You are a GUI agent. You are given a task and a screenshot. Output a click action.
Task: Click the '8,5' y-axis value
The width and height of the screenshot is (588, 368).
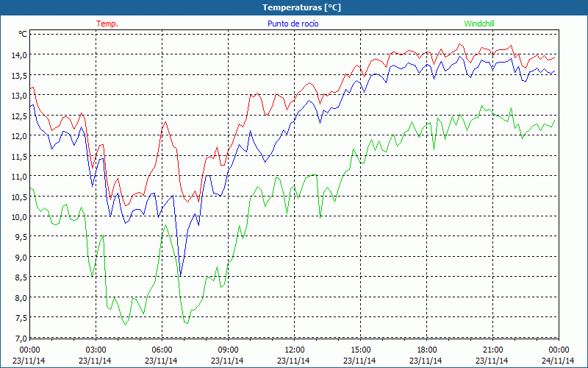click(x=21, y=277)
